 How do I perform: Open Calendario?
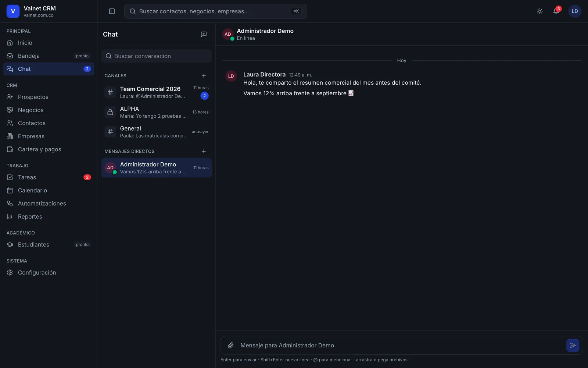(x=49, y=190)
